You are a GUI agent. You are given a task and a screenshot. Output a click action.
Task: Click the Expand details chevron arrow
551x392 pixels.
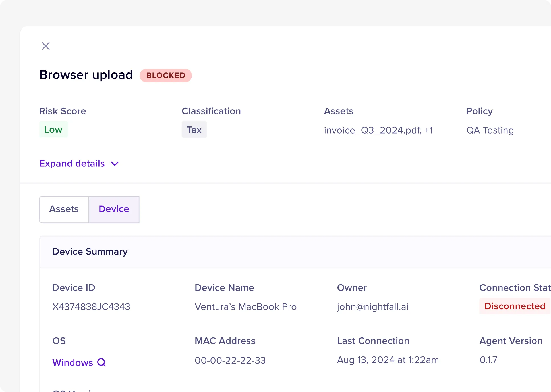tap(115, 164)
